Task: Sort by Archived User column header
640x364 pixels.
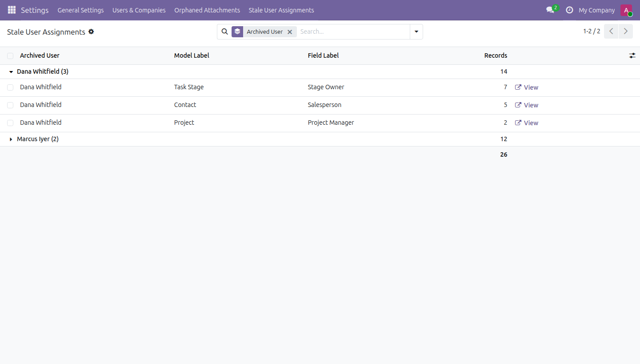Action: pyautogui.click(x=40, y=55)
